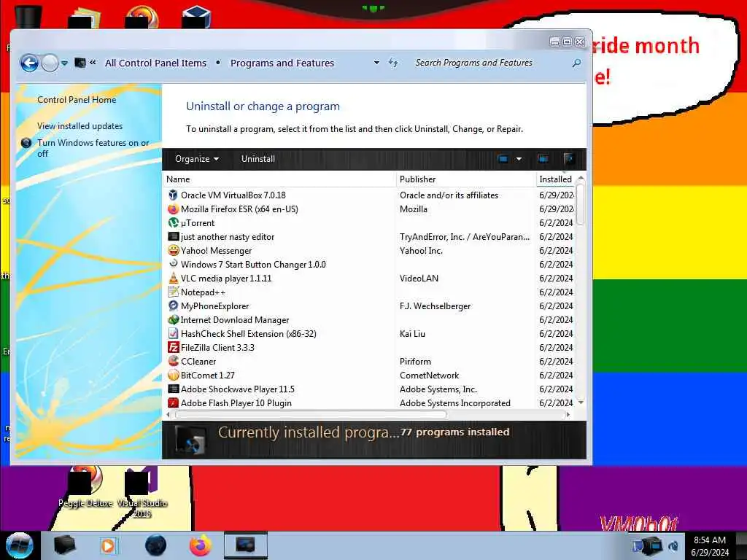This screenshot has width=747, height=560.
Task: Click the CCleaner program icon
Action: coord(173,361)
